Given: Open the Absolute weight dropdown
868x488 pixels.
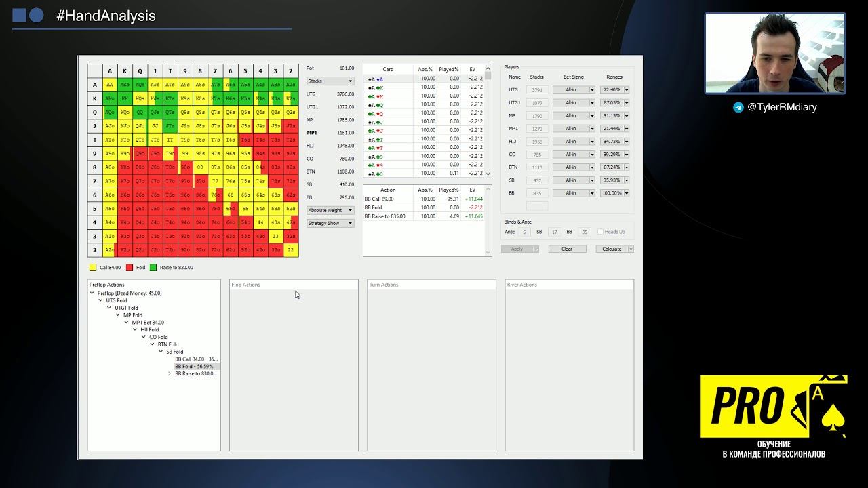Looking at the screenshot, I should [330, 210].
